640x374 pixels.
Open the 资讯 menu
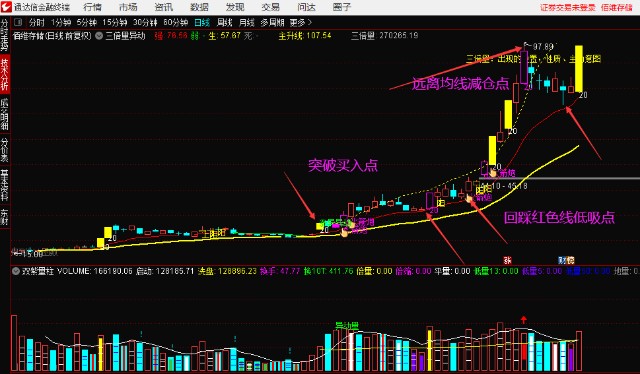pyautogui.click(x=164, y=7)
